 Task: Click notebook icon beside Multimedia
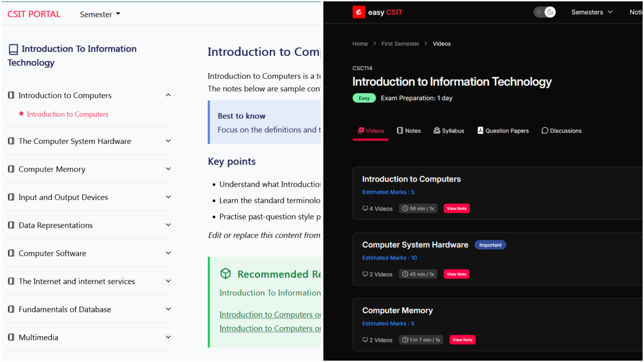(x=11, y=337)
